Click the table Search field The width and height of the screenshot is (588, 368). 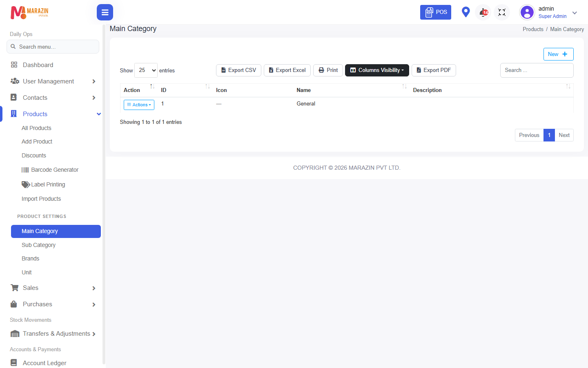(537, 70)
